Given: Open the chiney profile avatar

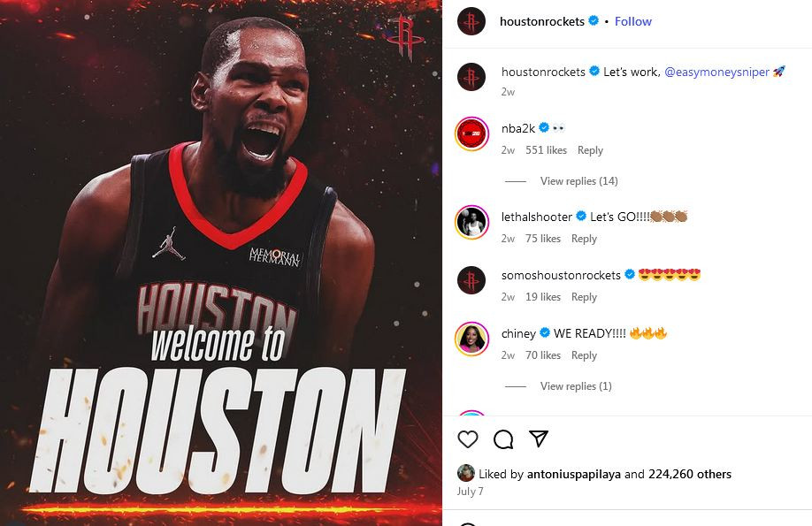Looking at the screenshot, I should [471, 339].
